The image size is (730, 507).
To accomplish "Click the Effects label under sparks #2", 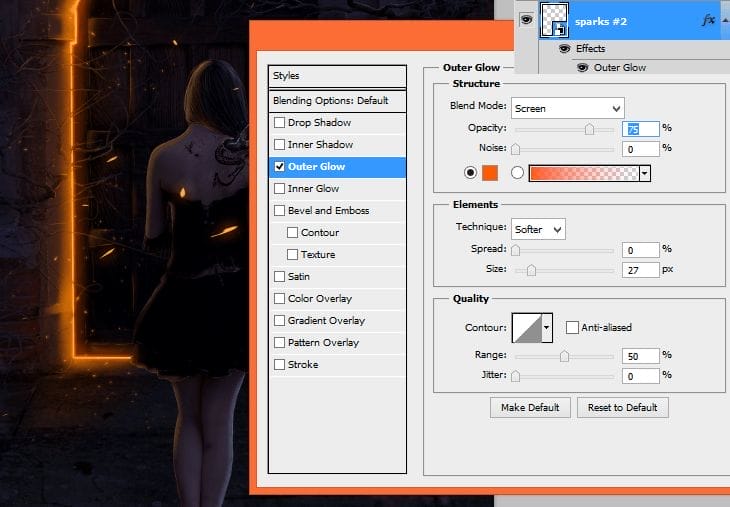I will (590, 48).
